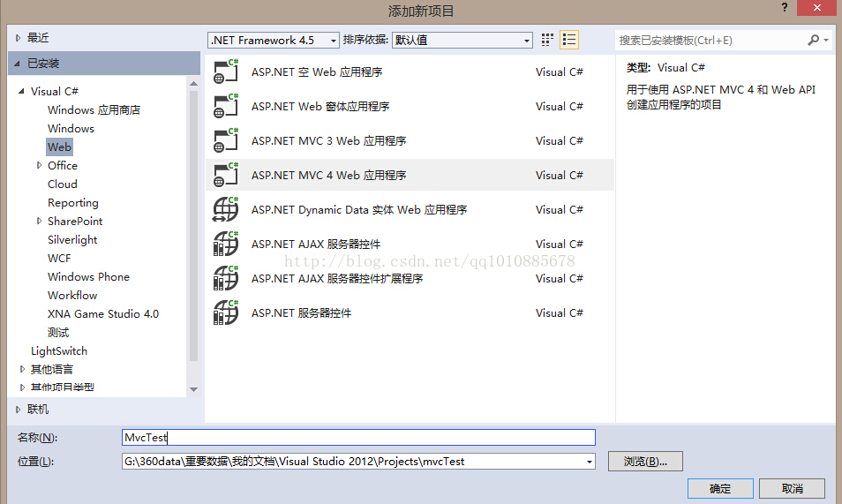Viewport: 842px width, 504px height.
Task: Collapse the Visual C# tree node
Action: [21, 91]
